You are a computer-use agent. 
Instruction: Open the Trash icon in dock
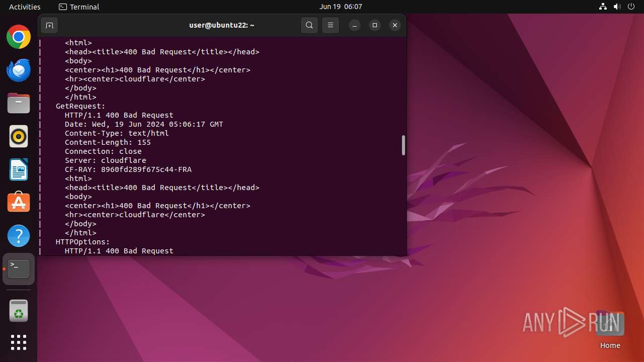[19, 311]
